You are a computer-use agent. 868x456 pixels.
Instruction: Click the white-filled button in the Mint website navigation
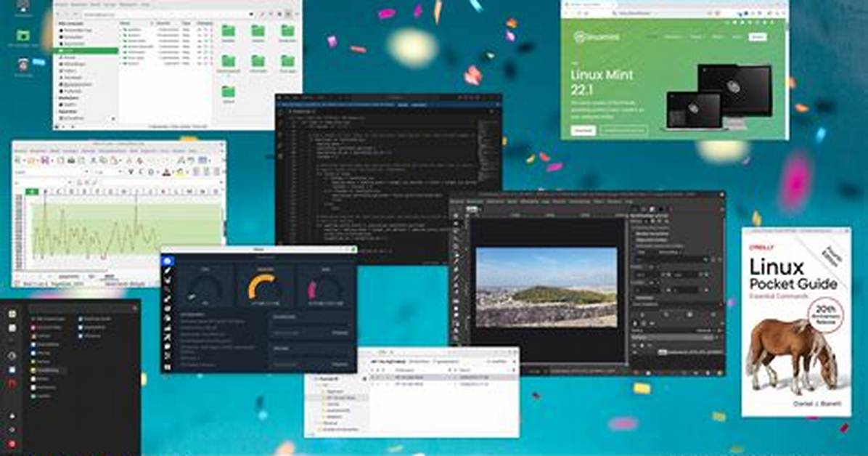(x=757, y=36)
